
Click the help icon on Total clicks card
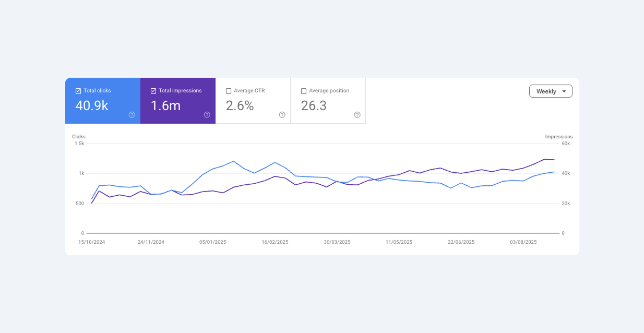132,115
